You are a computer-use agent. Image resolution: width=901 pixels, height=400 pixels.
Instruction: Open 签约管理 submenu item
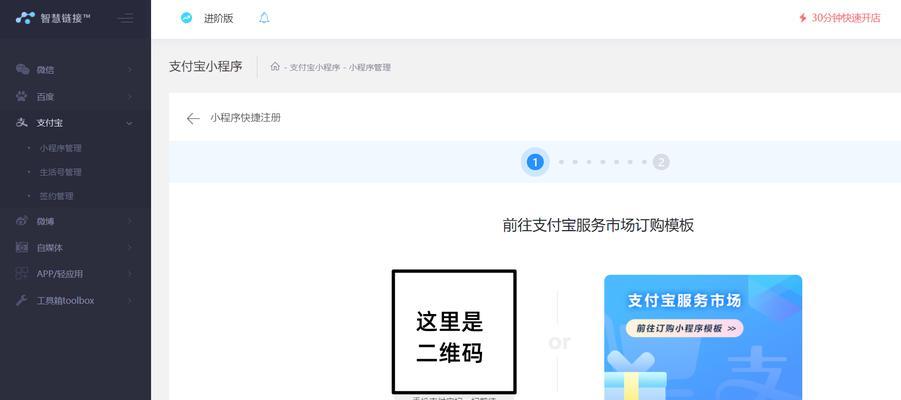coord(56,196)
